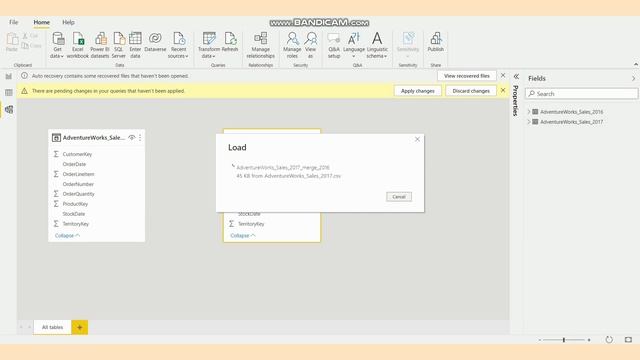This screenshot has height=360, width=640.
Task: Open Linguistic schema menu
Action: coord(377,45)
